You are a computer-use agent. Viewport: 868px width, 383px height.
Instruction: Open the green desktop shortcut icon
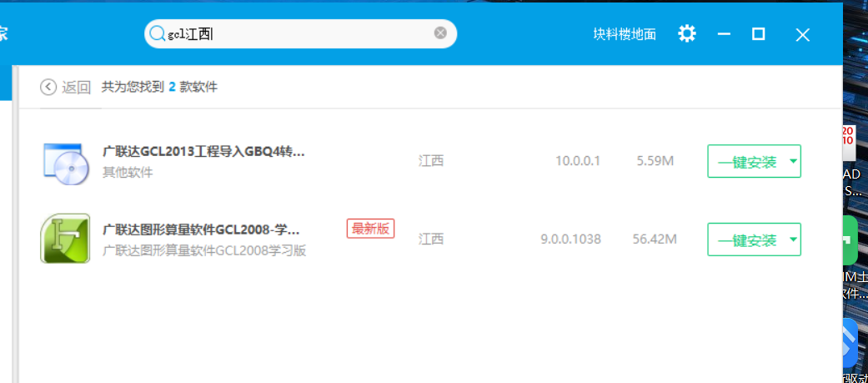[x=850, y=240]
